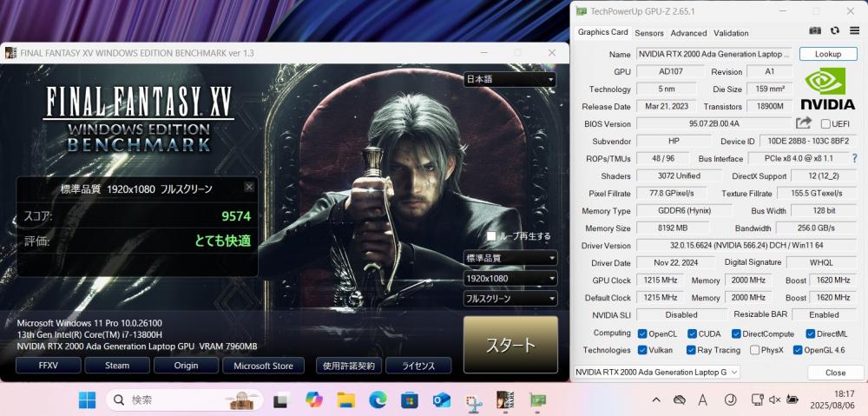Click the OneDrive cloud tray icon
The height and width of the screenshot is (416, 868).
click(x=680, y=399)
